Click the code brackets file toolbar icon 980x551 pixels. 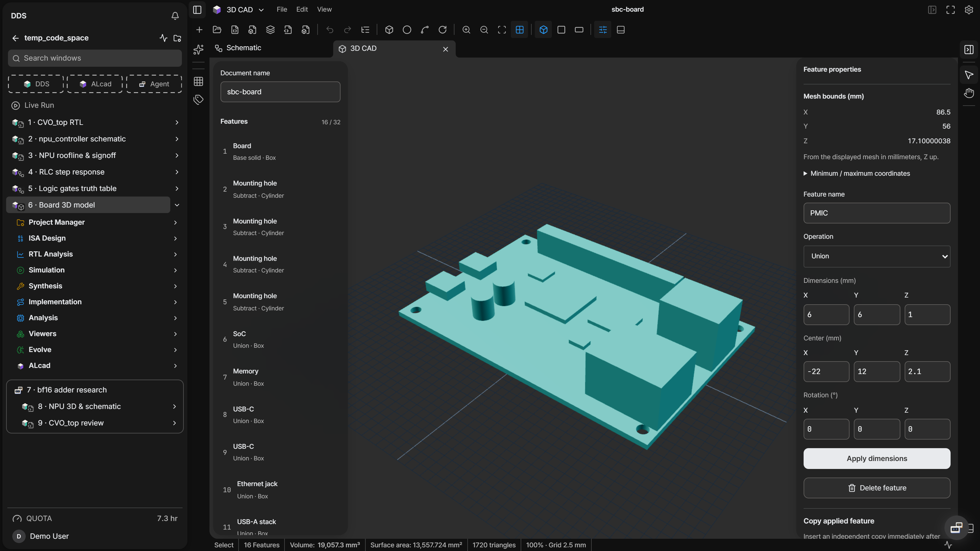point(288,30)
